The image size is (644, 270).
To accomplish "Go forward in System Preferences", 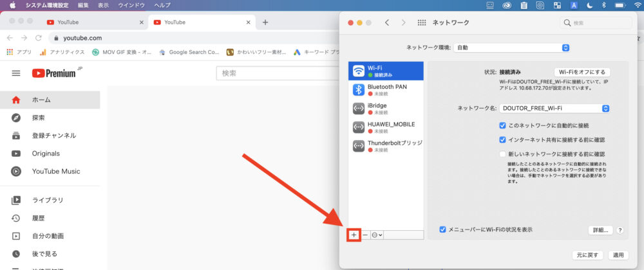I will (x=403, y=23).
